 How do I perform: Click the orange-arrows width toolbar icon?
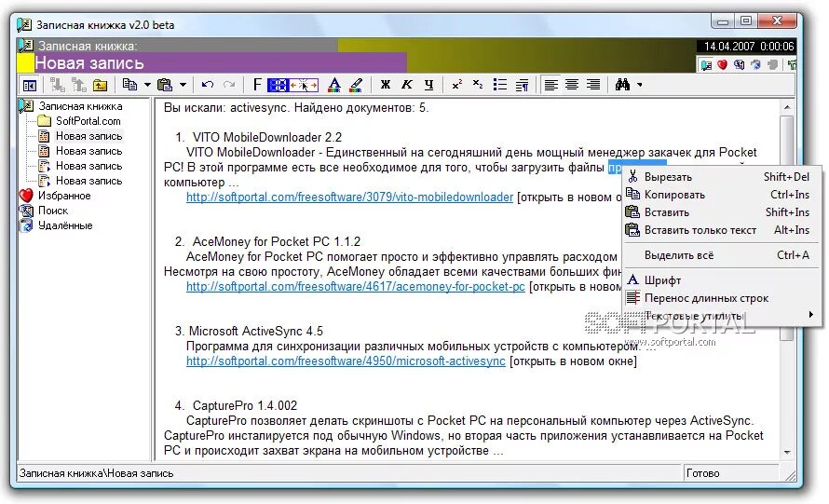[x=304, y=85]
